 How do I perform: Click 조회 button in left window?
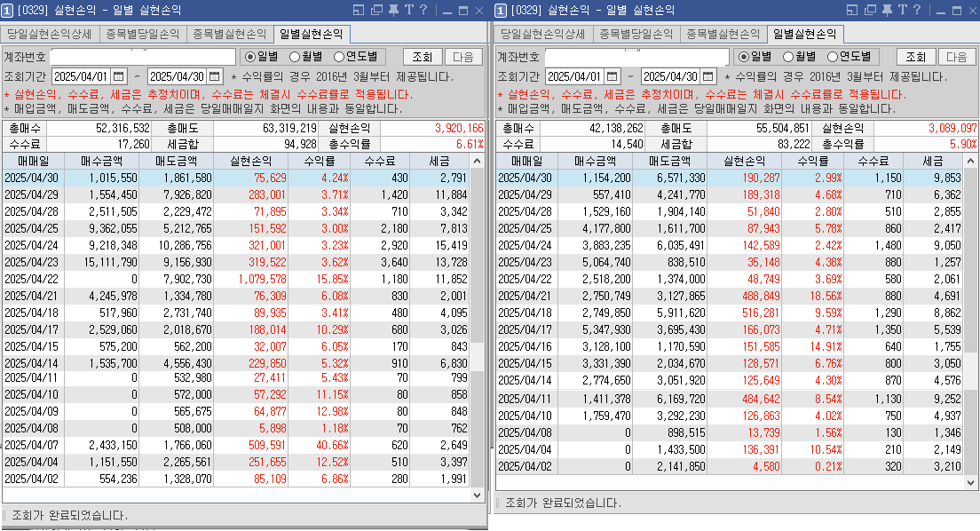coord(423,57)
